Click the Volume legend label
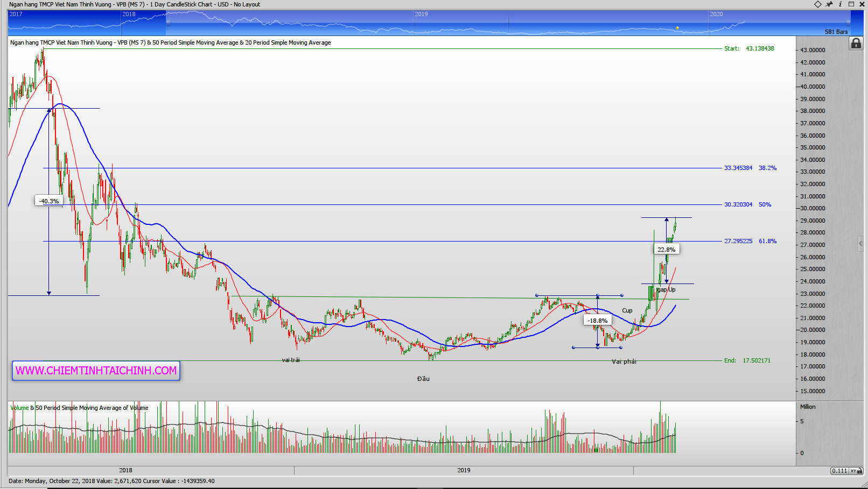 pos(20,408)
